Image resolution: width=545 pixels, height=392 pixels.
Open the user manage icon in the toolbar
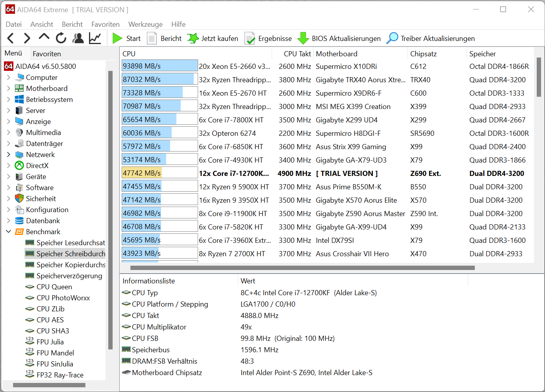78,38
